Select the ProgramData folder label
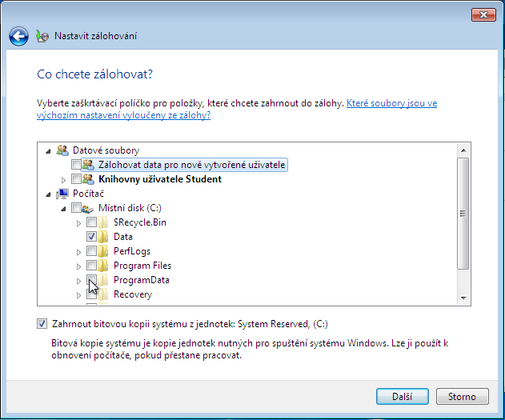The height and width of the screenshot is (420, 505). [141, 280]
